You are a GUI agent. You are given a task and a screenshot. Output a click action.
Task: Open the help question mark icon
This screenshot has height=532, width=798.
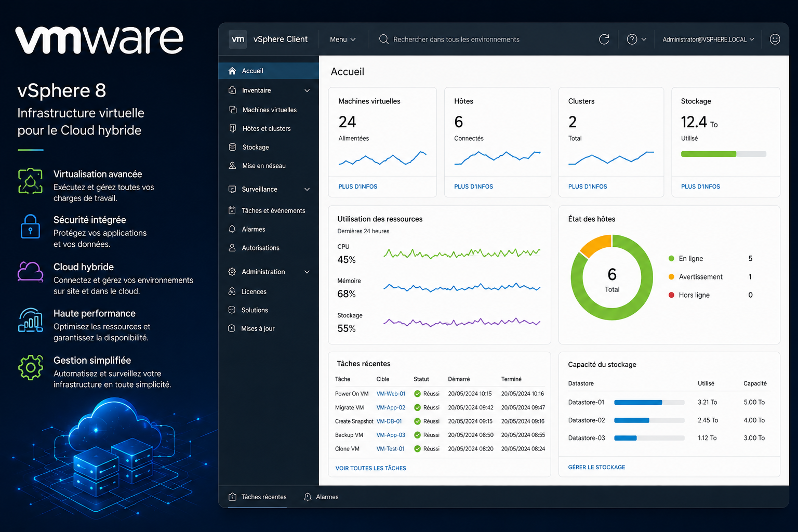coord(632,39)
